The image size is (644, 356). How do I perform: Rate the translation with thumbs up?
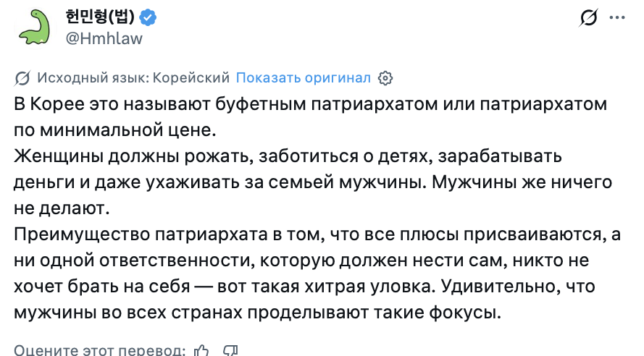tap(202, 350)
